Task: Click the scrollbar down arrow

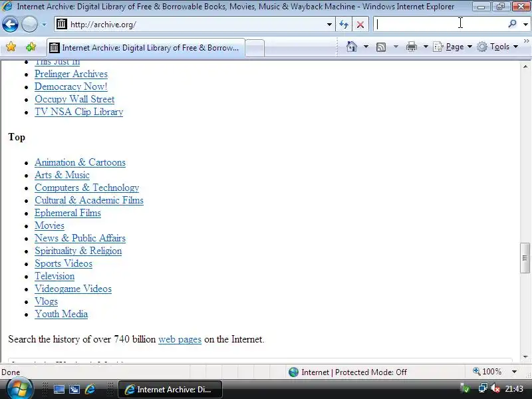Action: pos(525,356)
